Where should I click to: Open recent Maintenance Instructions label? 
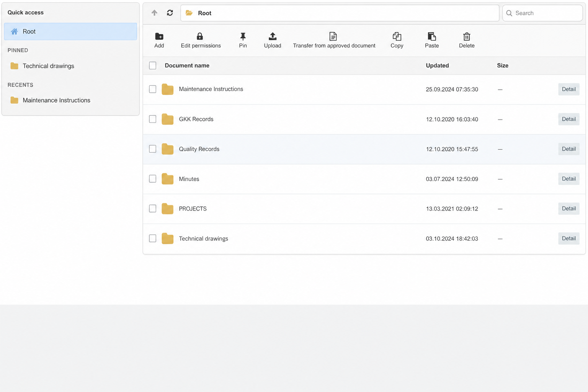57,100
